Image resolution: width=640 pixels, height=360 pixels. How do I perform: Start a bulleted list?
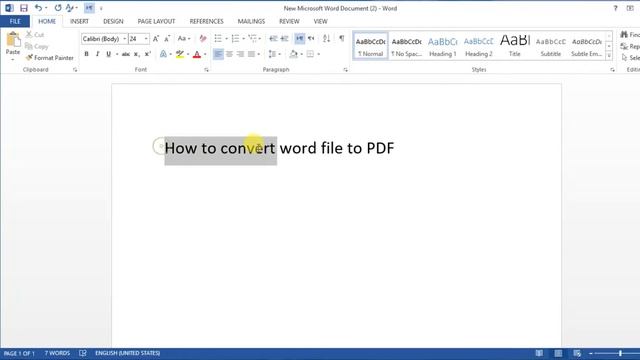[x=218, y=39]
